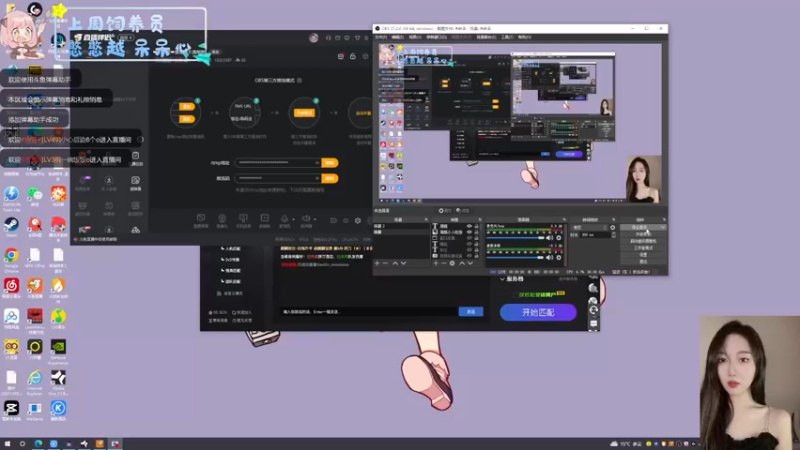Move selected source down in OBS
The height and width of the screenshot is (450, 800).
(x=470, y=263)
